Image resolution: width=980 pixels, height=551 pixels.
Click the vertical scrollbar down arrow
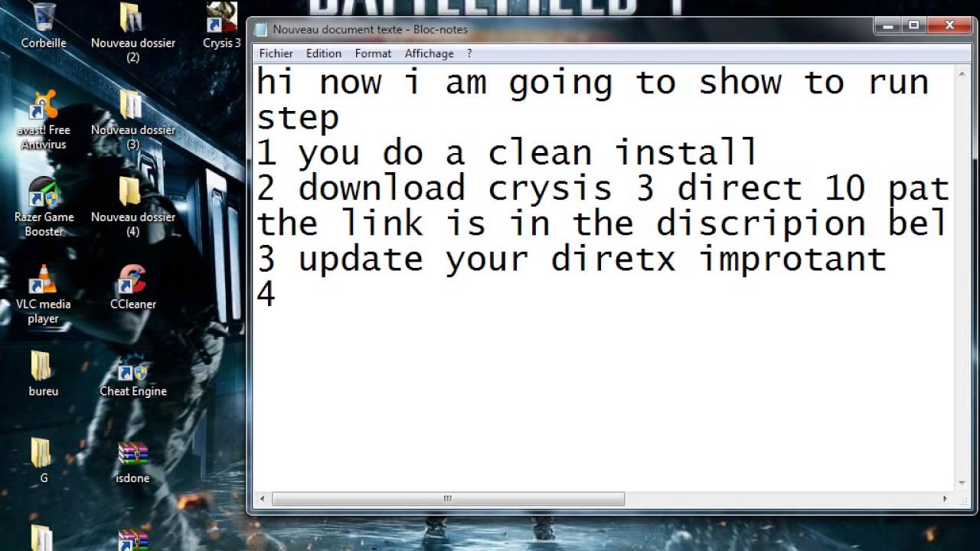coord(962,483)
